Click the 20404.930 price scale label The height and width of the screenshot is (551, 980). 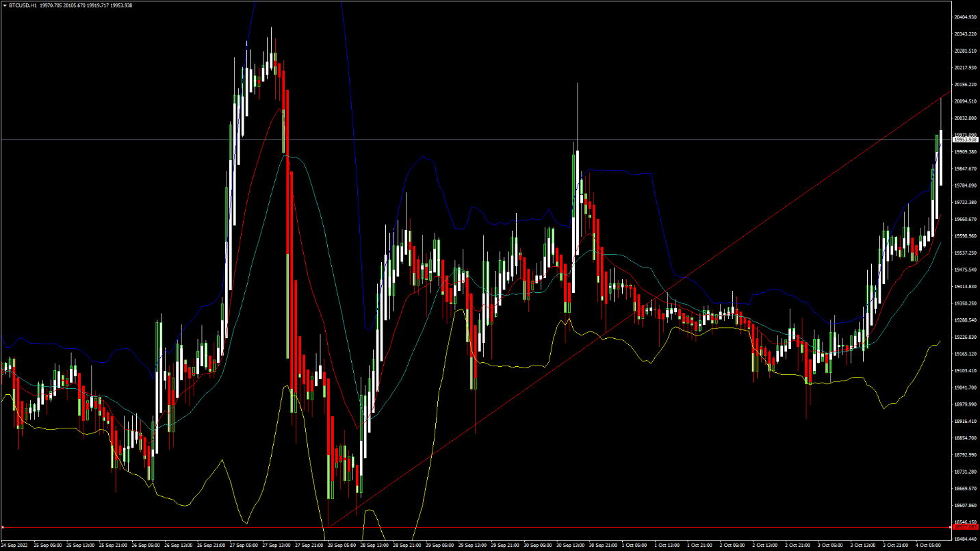(965, 17)
